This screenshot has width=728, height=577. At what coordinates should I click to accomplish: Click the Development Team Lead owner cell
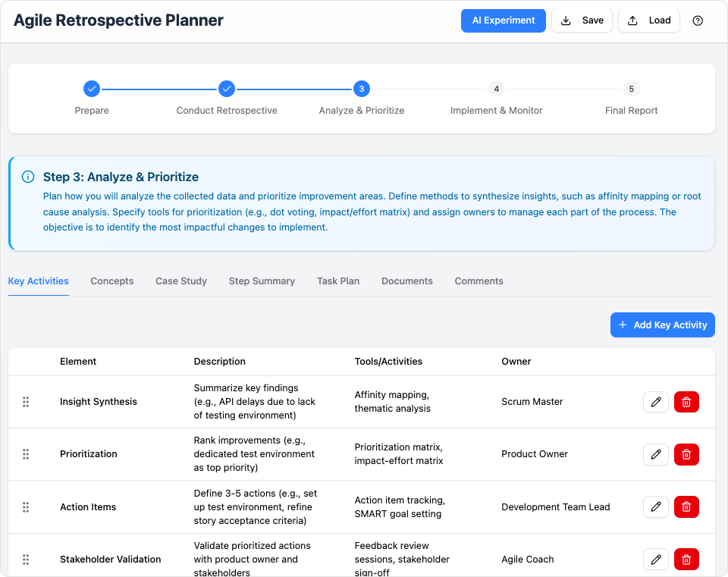(x=556, y=507)
